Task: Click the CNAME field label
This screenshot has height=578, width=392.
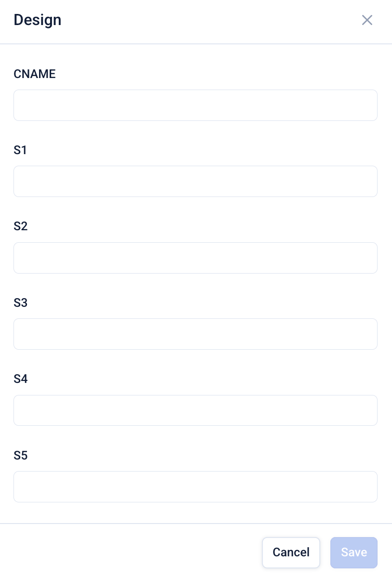Action: point(35,74)
